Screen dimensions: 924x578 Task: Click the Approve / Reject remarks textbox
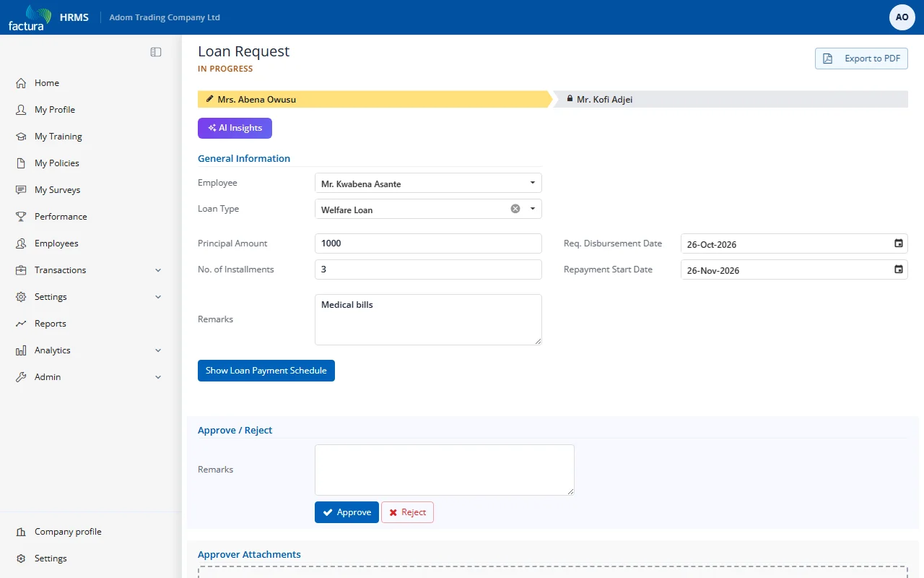(x=445, y=470)
